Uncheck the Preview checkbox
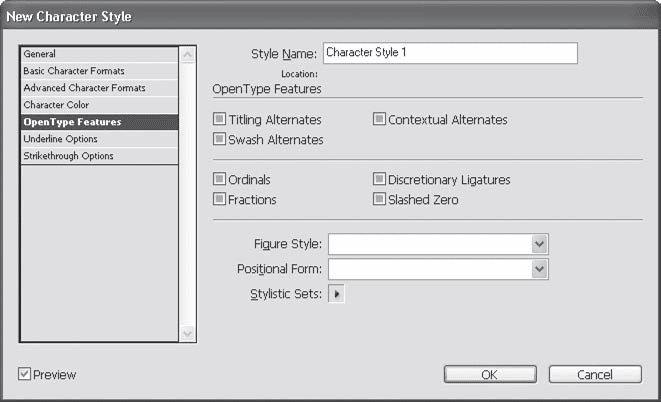 coord(25,375)
